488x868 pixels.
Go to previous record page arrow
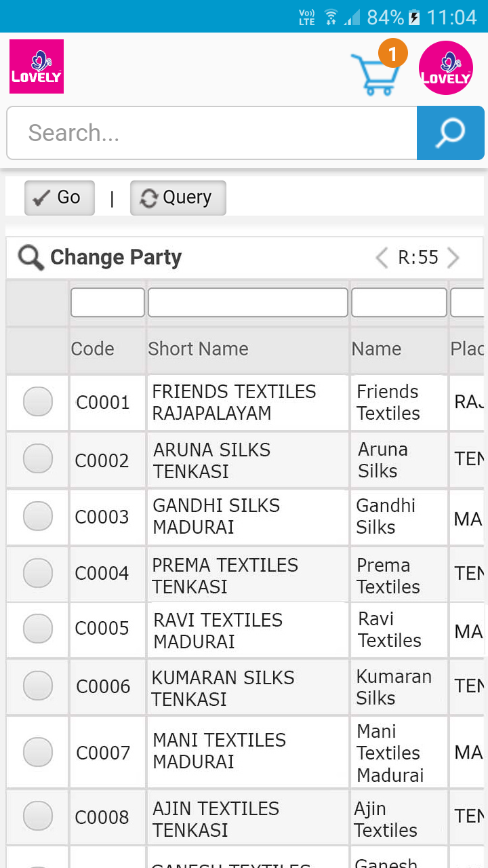pos(382,258)
